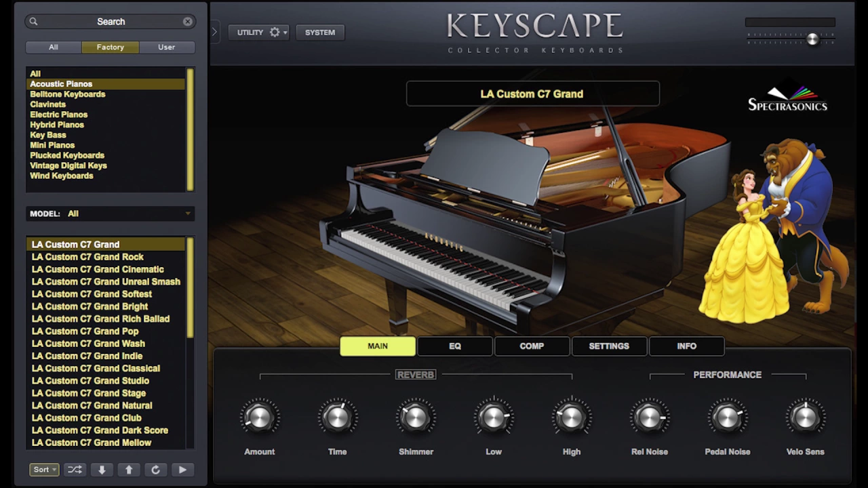
Task: Select the User filter toggle
Action: [x=167, y=47]
